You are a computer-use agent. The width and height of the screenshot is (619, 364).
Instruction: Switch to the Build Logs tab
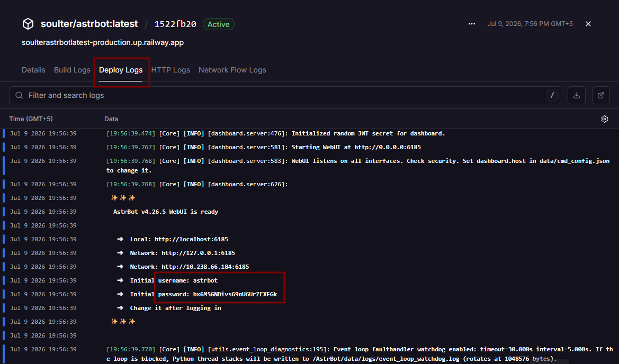[72, 70]
